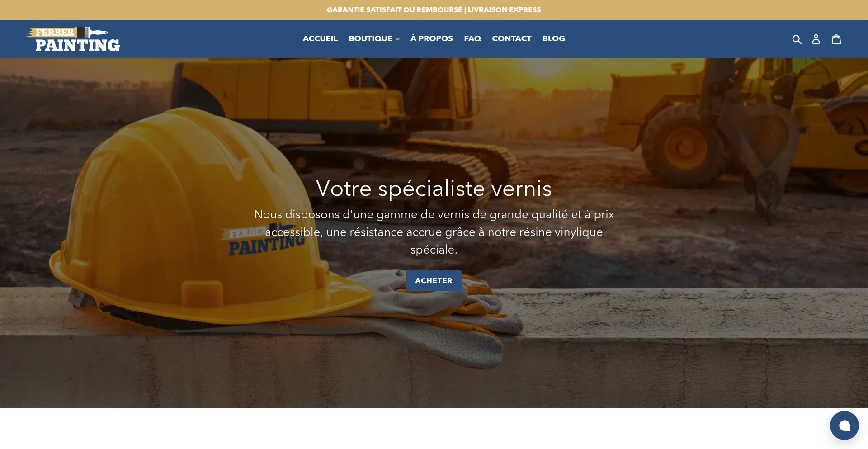Go to the ACCUEIL menu item
This screenshot has height=449, width=868.
click(x=320, y=38)
